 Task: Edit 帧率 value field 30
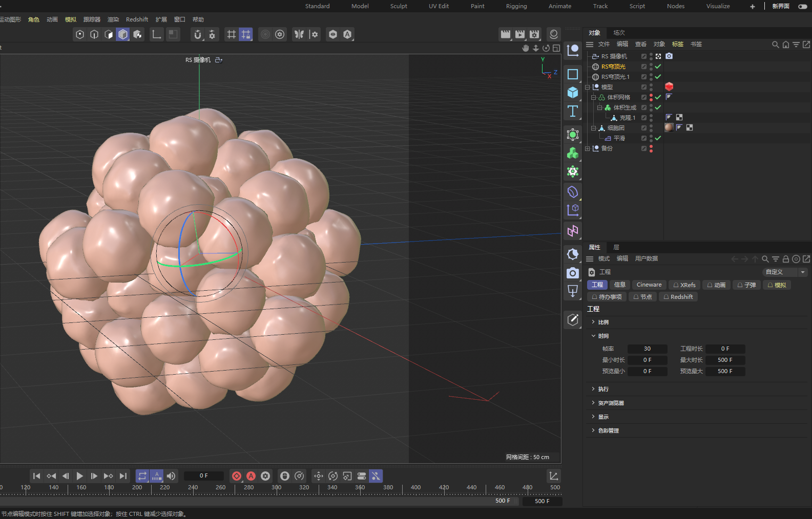[647, 349]
